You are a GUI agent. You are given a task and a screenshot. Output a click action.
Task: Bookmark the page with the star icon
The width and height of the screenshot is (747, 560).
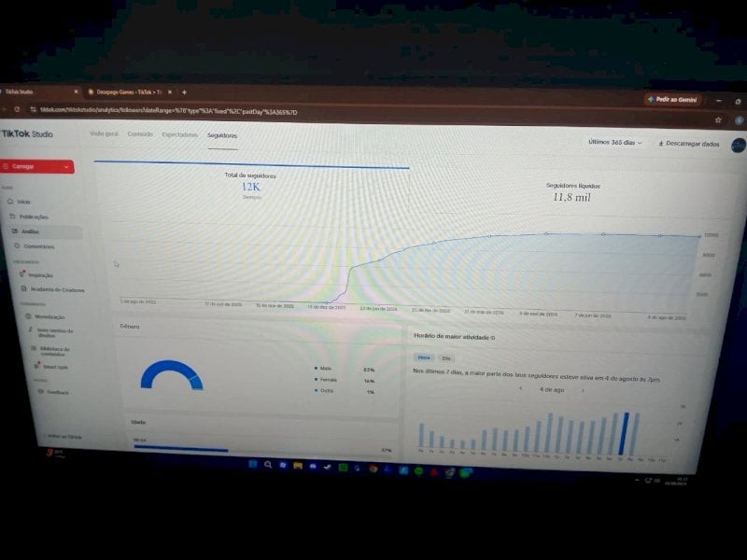click(718, 120)
